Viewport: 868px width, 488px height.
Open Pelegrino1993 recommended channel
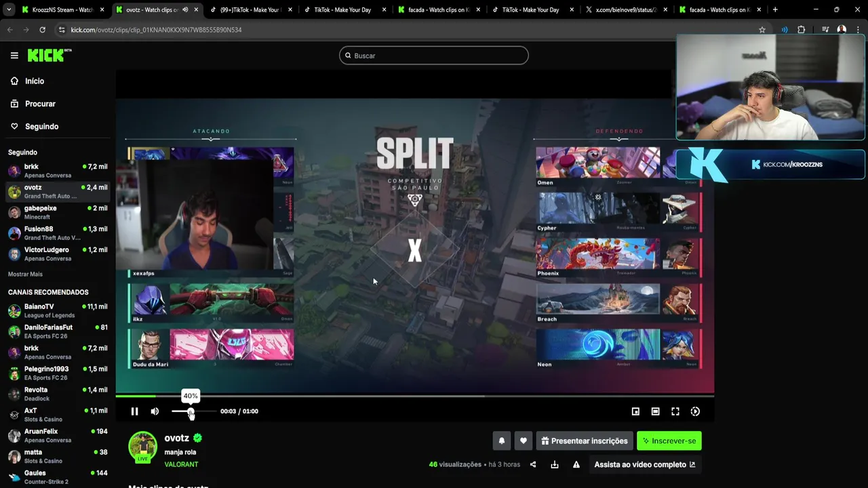tap(57, 373)
